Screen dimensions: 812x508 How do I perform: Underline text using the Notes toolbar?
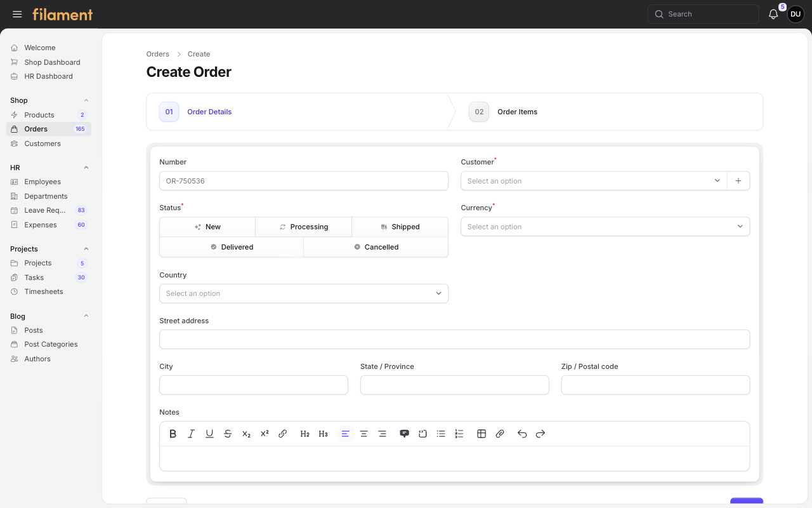click(x=209, y=434)
